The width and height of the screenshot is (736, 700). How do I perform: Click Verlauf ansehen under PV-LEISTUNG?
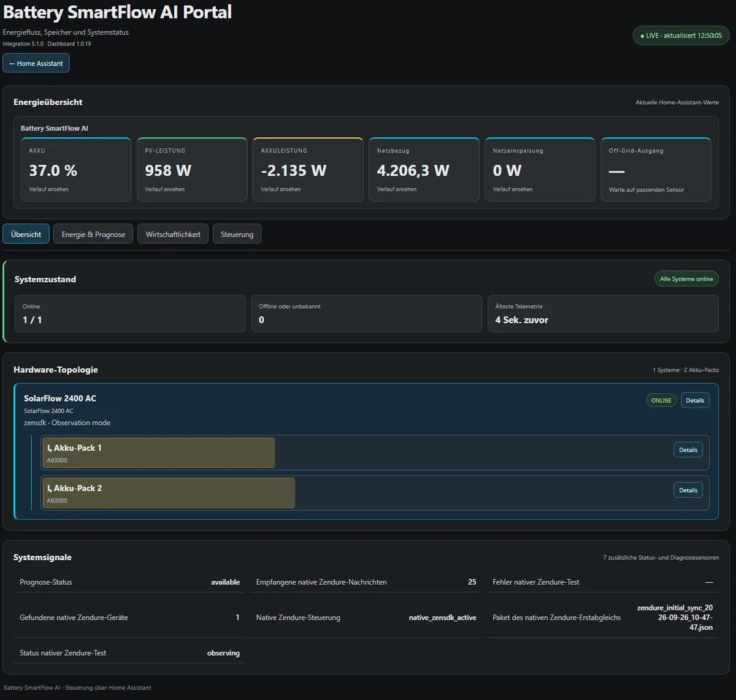(x=164, y=189)
